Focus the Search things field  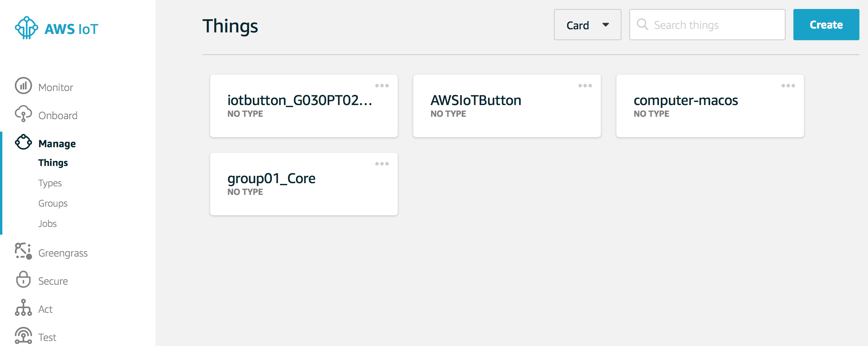[707, 25]
